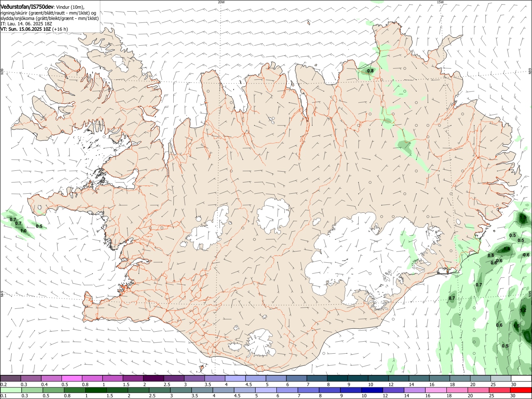Click the 'slydda/snjókoma' legend description line
Viewport: 532px width, 399px height.
(x=49, y=18)
